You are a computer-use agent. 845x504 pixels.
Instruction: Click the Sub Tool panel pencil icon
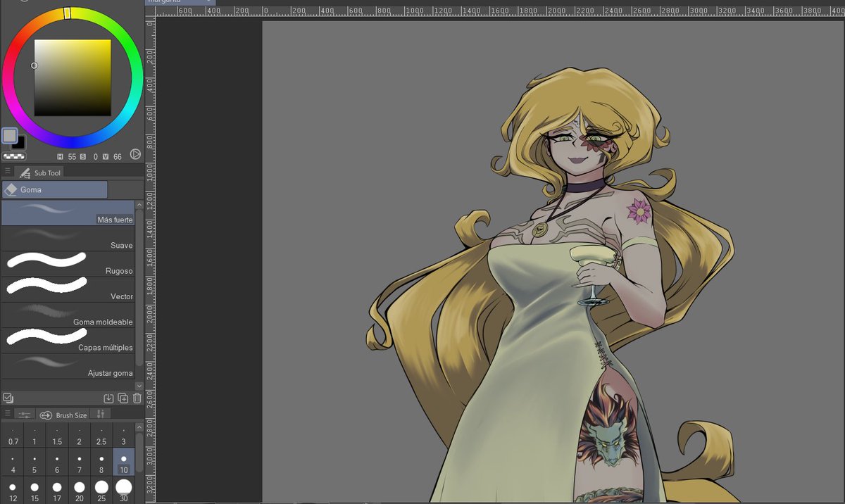25,172
